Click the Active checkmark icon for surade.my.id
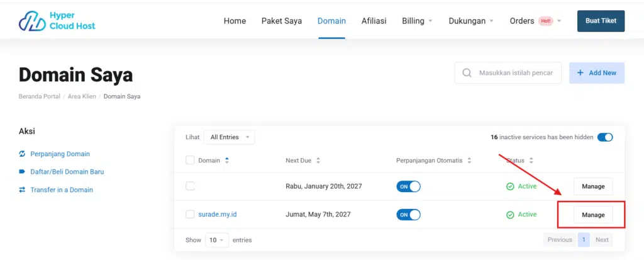The image size is (644, 260). [x=510, y=215]
